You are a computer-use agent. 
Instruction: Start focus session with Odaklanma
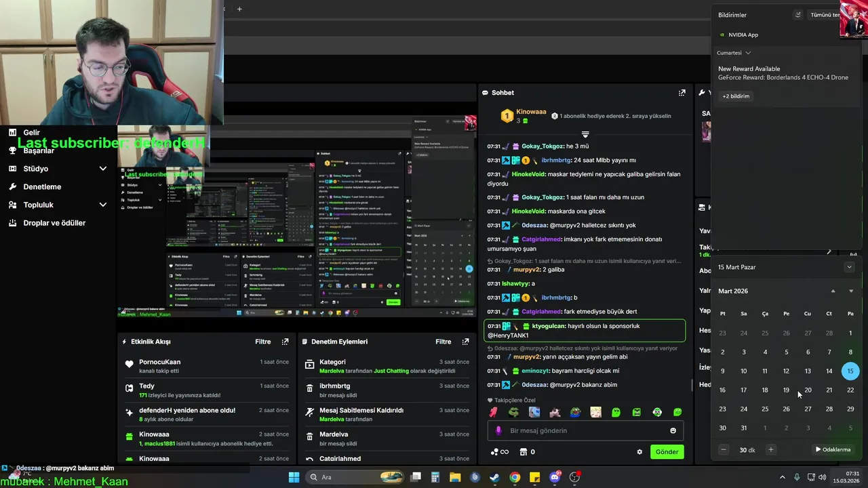(833, 449)
